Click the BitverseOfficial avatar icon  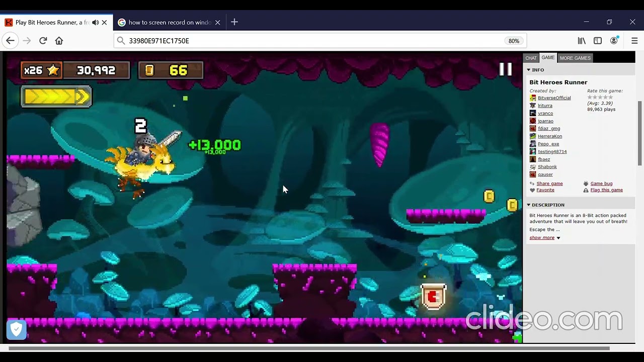click(533, 98)
